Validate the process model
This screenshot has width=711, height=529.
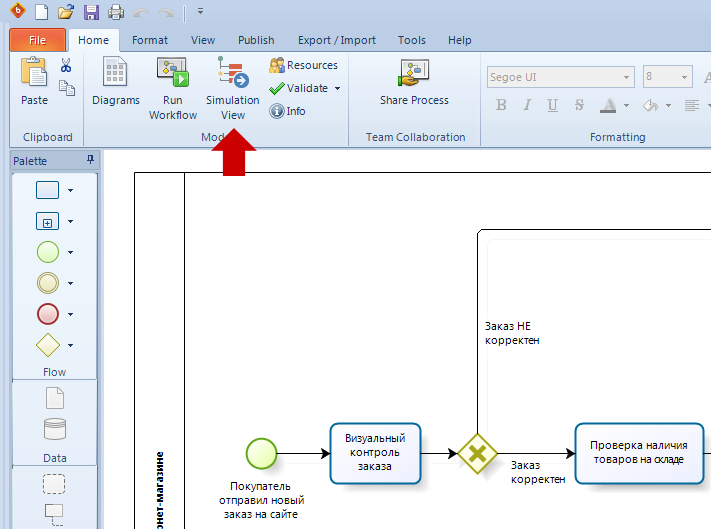pyautogui.click(x=298, y=88)
